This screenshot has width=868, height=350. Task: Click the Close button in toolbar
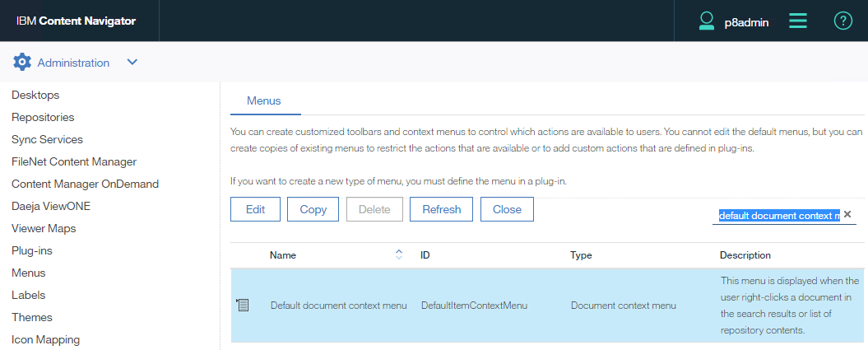pyautogui.click(x=507, y=209)
